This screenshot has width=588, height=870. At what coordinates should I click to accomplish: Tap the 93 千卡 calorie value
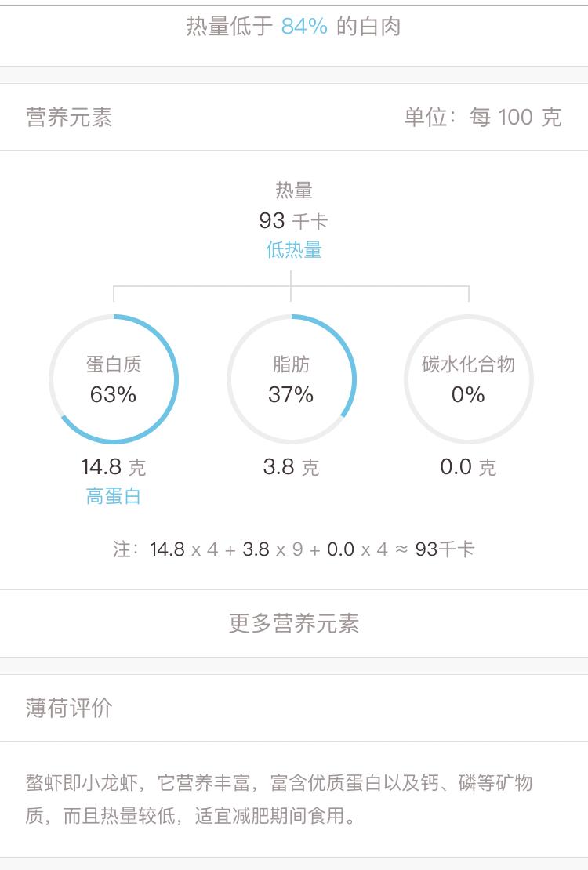pyautogui.click(x=293, y=221)
